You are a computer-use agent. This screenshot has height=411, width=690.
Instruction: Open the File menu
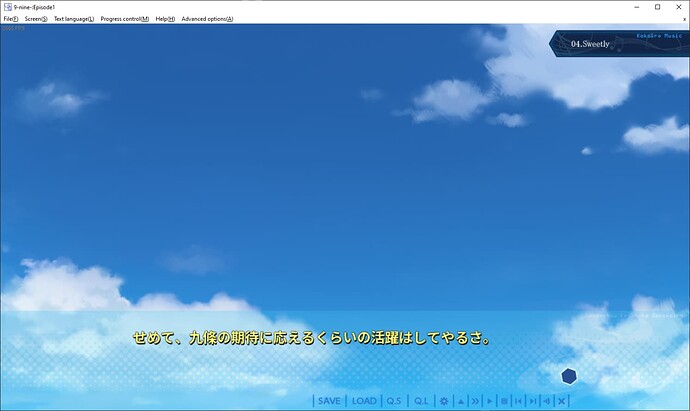click(x=11, y=19)
